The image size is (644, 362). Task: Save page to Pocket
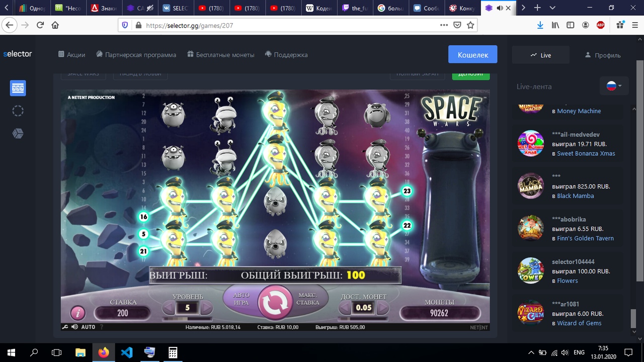457,25
